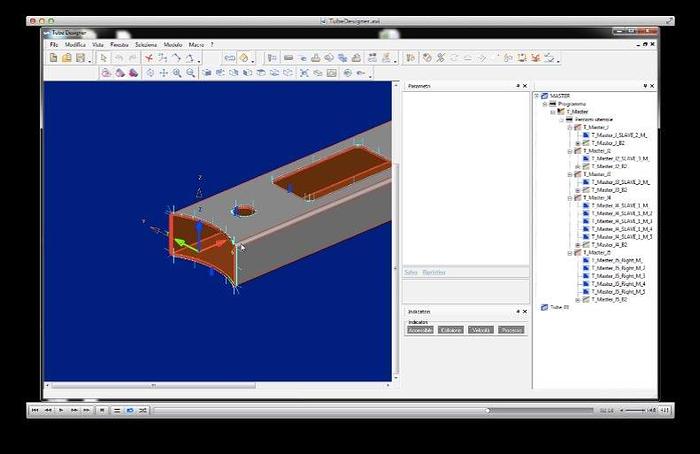Toggle the Collisione indicator
Image resolution: width=700 pixels, height=454 pixels.
pos(451,330)
